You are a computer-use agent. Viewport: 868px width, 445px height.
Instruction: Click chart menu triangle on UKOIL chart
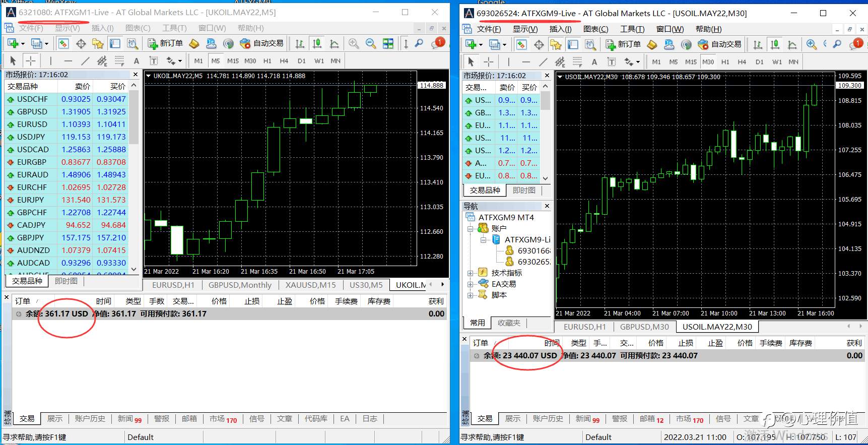tap(149, 76)
